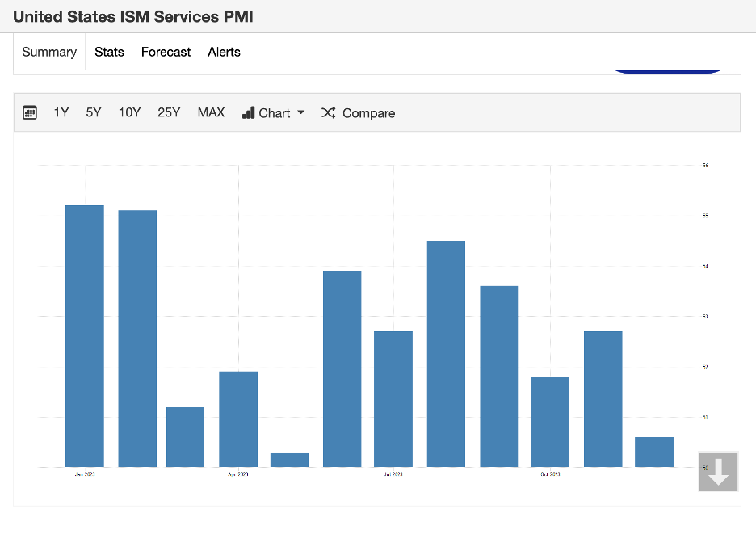Click the tallest bar for Jan 2023
Viewport: 756px width, 535px height.
coord(85,335)
